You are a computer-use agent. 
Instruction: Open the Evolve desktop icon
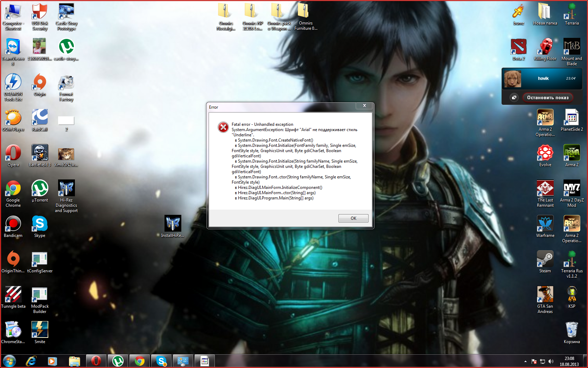545,156
